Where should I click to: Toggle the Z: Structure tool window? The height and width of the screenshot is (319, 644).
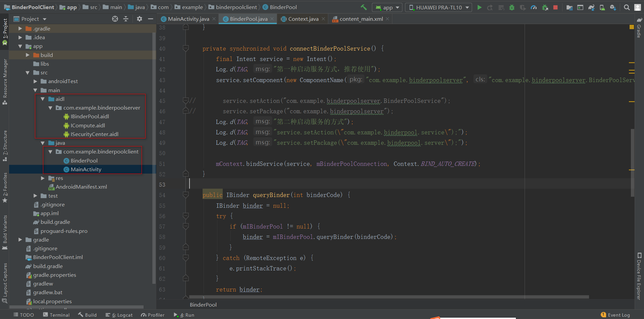5,146
